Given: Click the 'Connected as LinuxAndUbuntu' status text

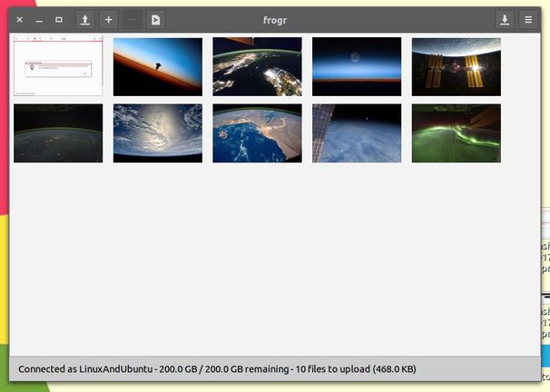Looking at the screenshot, I should coord(85,369).
